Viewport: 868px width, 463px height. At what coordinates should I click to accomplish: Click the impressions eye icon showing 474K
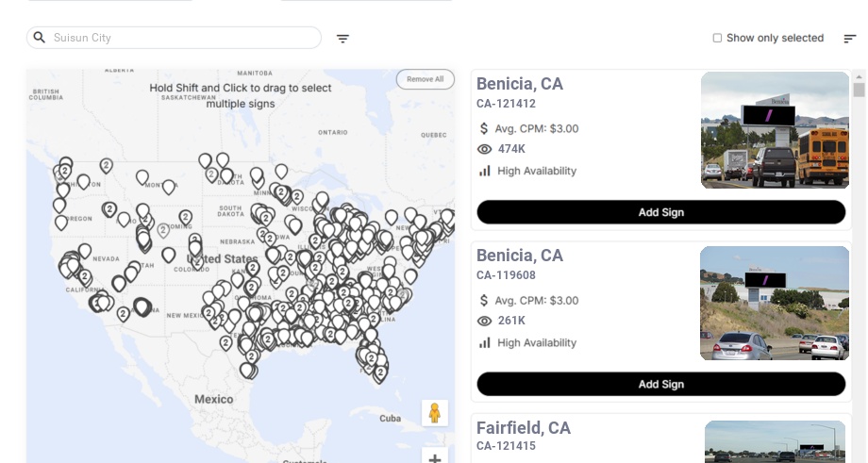(x=485, y=149)
